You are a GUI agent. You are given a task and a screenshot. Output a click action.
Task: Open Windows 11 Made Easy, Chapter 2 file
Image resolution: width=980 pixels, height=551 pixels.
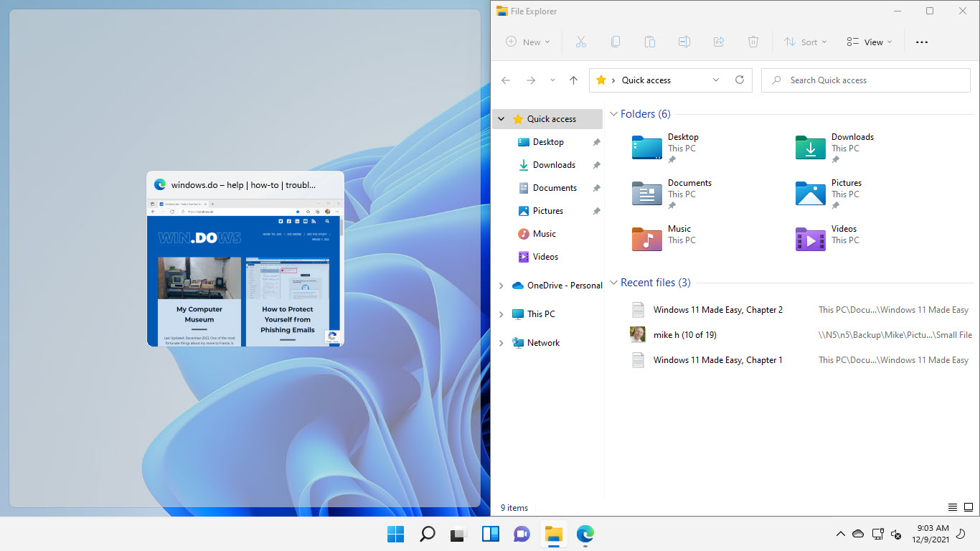click(x=717, y=310)
